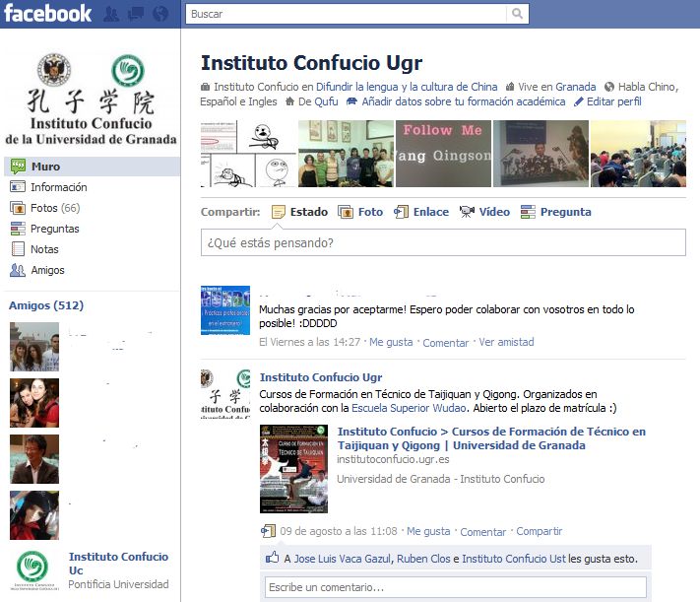Select Foto share option
The height and width of the screenshot is (602, 700).
[x=370, y=212]
